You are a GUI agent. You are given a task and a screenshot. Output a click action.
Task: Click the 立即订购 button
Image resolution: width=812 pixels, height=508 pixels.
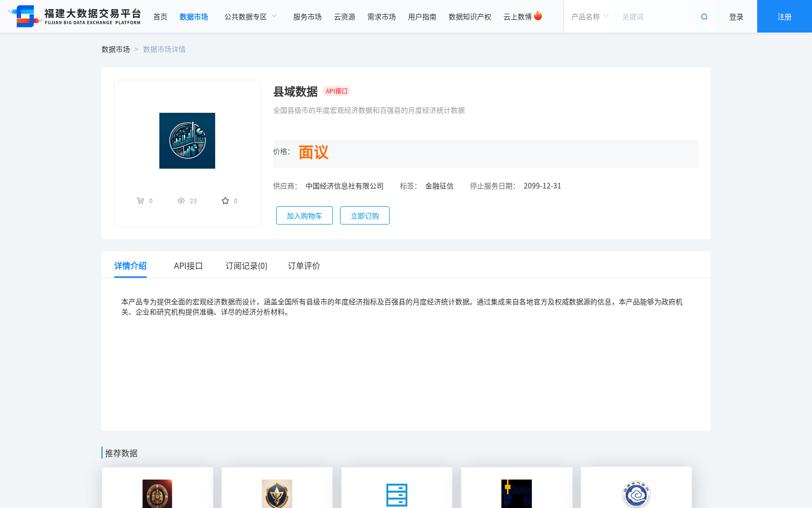click(365, 215)
